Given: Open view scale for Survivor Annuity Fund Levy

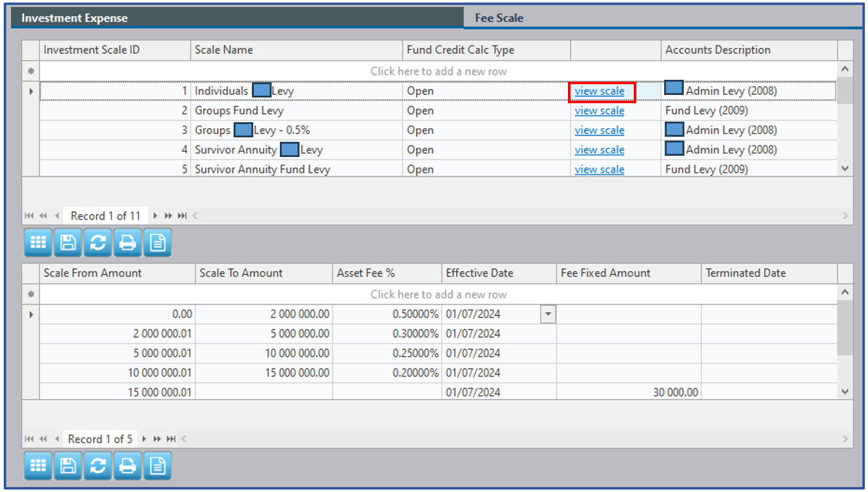Looking at the screenshot, I should pos(600,170).
